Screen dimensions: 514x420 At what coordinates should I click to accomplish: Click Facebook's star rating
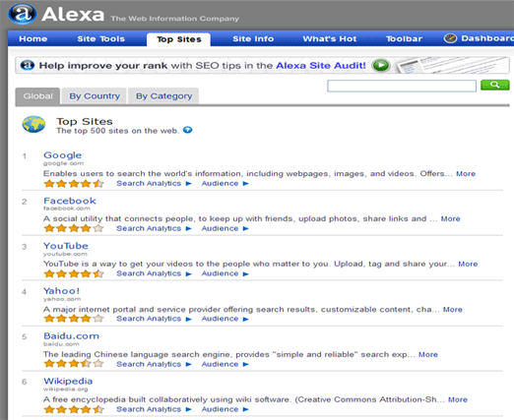(74, 228)
